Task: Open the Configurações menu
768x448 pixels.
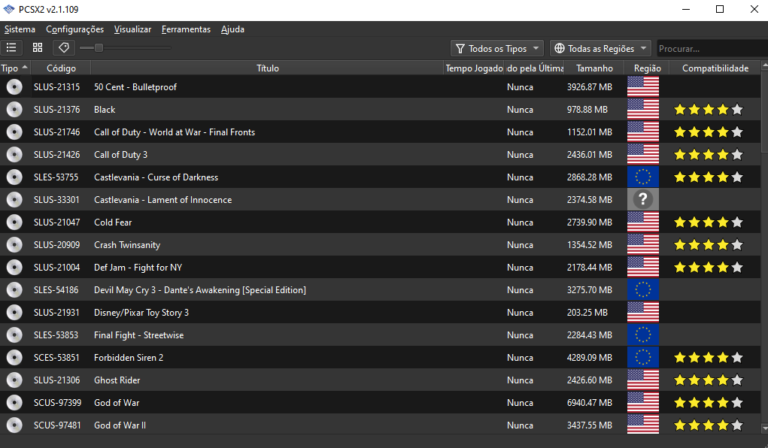Action: point(74,29)
